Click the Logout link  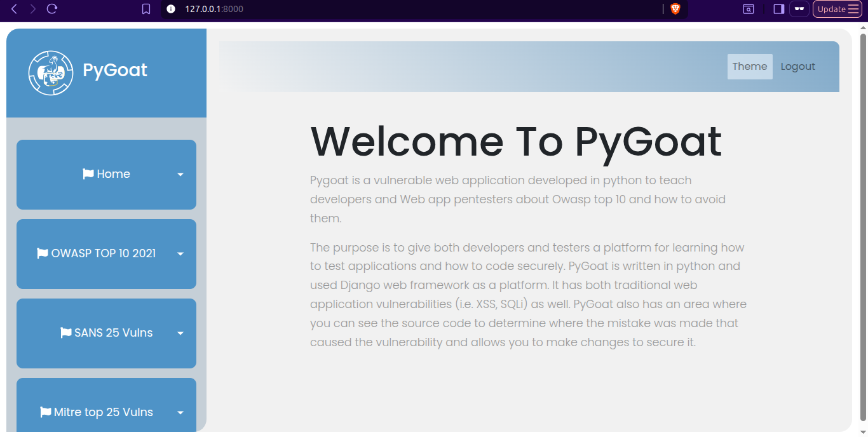tap(797, 67)
